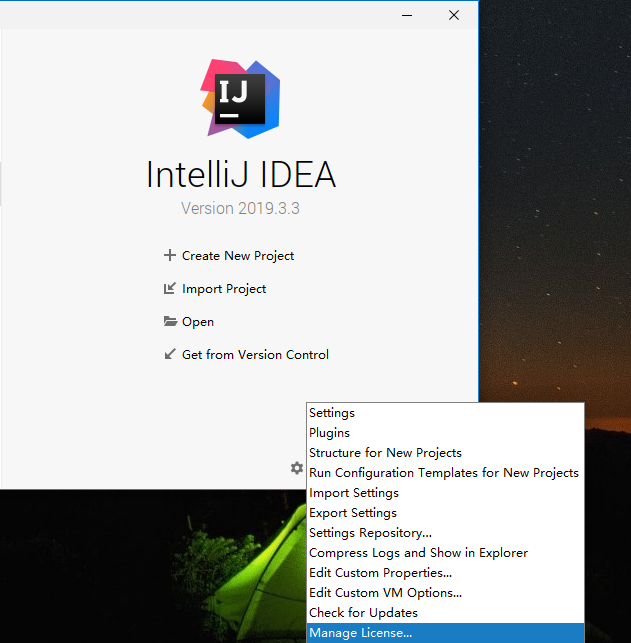Click the plus icon beside Create New Project
The image size is (631, 643).
click(x=169, y=255)
